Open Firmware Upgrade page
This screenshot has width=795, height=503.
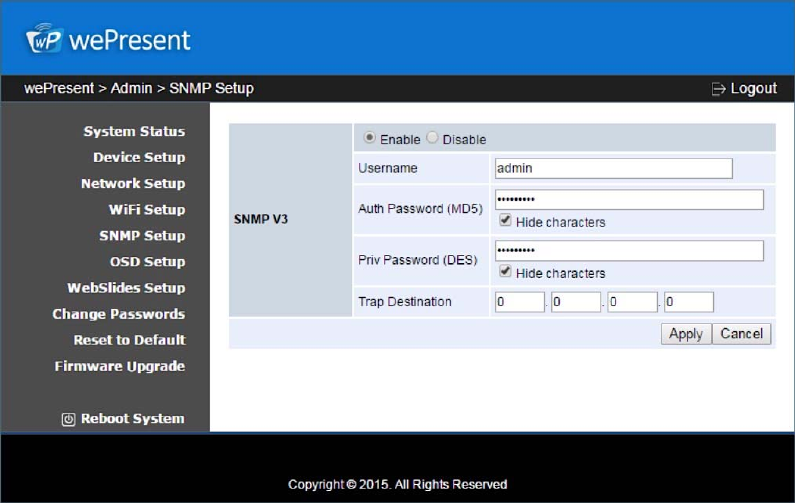pyautogui.click(x=120, y=366)
